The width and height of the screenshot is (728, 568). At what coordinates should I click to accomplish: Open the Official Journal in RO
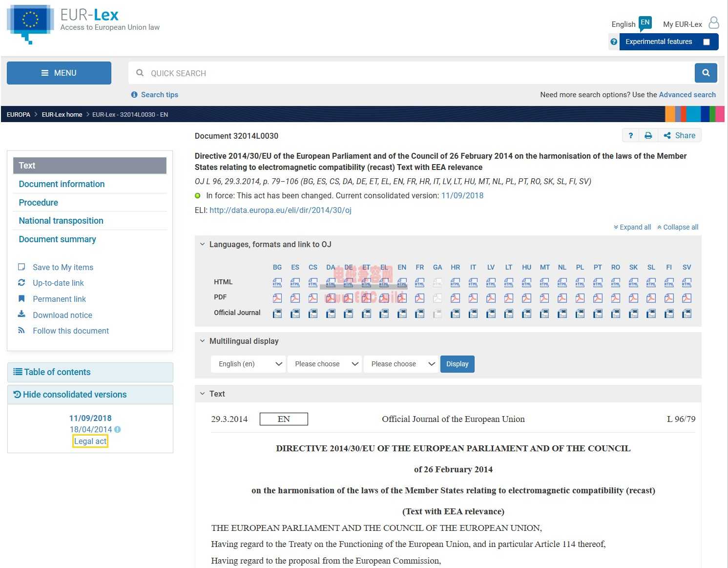616,314
